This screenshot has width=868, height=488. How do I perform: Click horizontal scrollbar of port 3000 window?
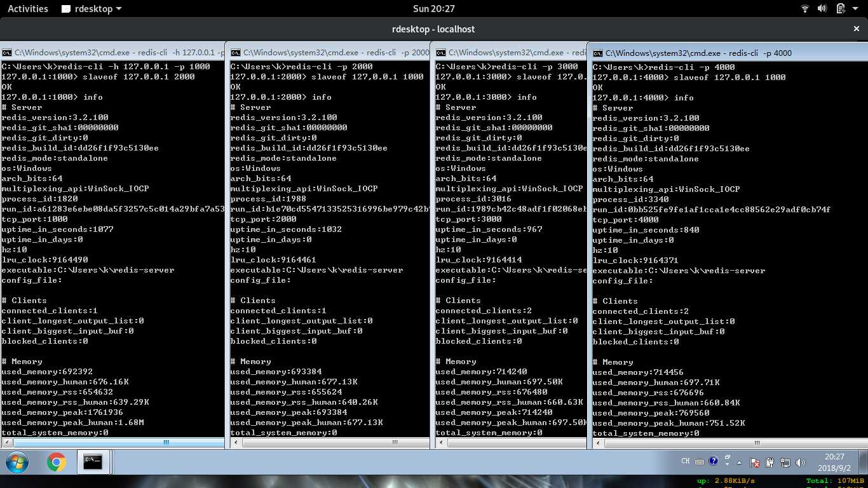511,442
